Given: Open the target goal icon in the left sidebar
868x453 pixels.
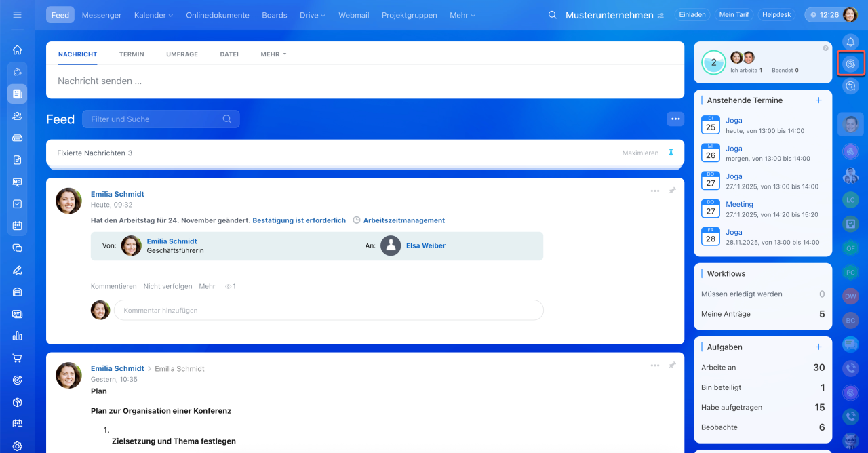Looking at the screenshot, I should pos(17,380).
